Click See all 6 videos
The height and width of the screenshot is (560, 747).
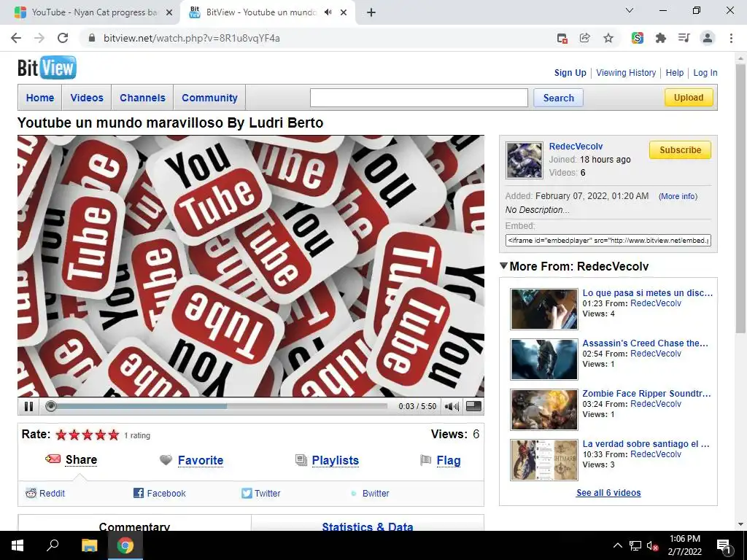point(608,492)
